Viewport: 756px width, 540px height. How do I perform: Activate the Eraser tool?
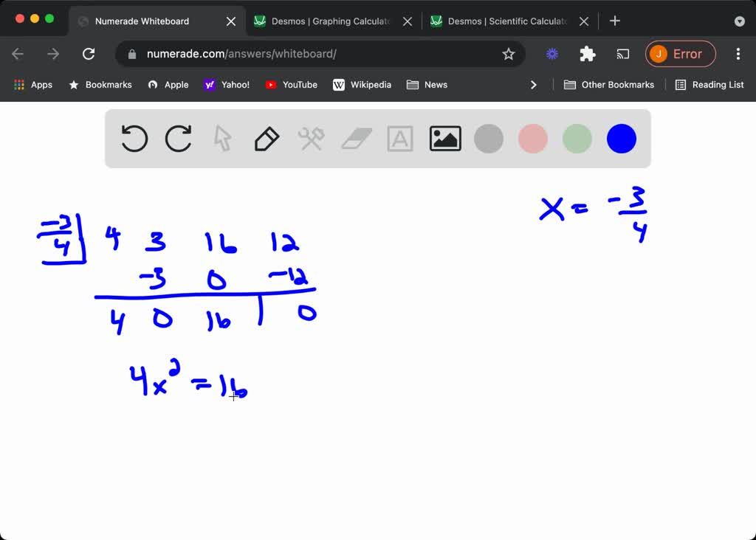click(356, 138)
